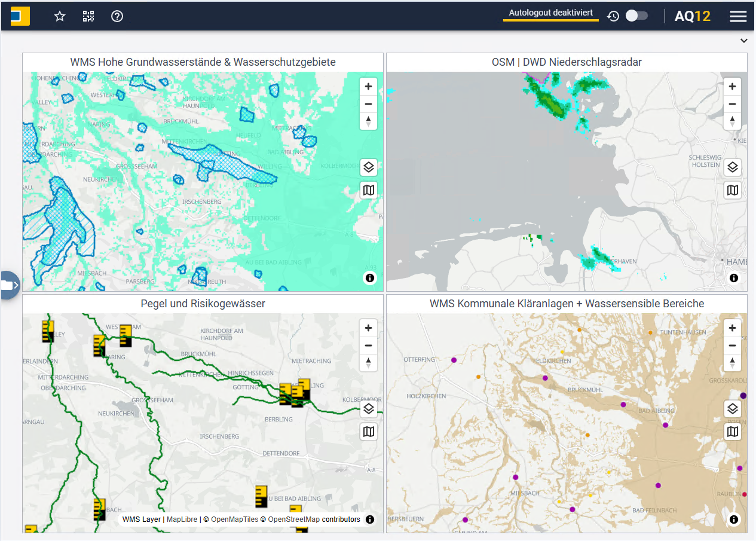The height and width of the screenshot is (541, 756).
Task: Click the AQ12 title
Action: [x=693, y=16]
